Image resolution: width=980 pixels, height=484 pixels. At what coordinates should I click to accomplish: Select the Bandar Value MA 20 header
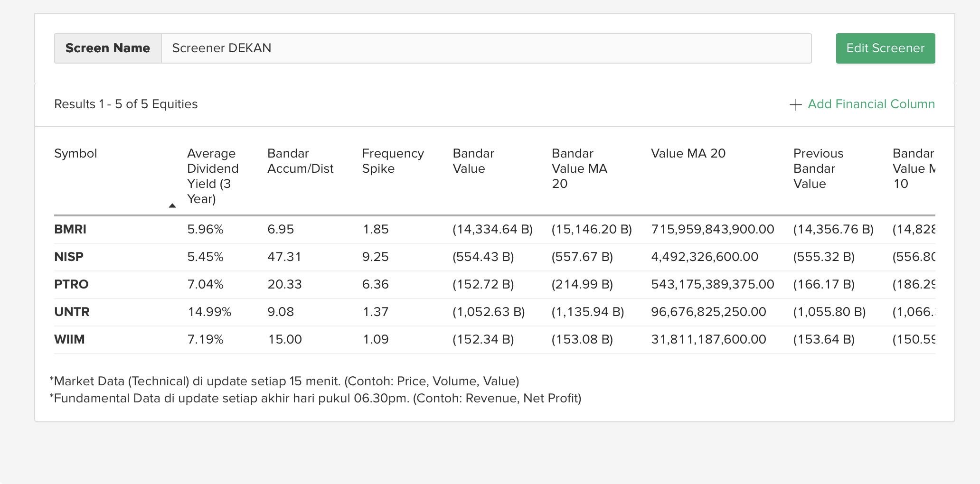click(579, 168)
